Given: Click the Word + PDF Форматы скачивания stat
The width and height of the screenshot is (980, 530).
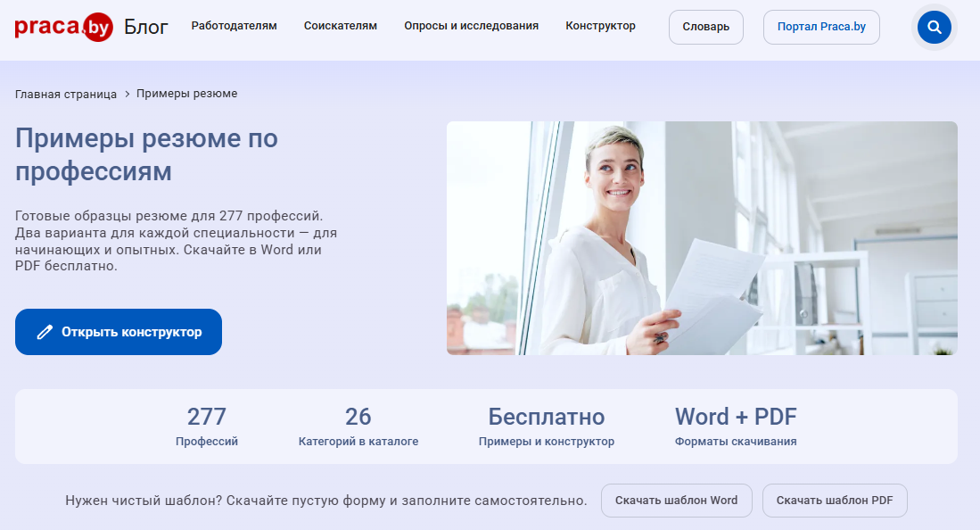Looking at the screenshot, I should [x=736, y=426].
